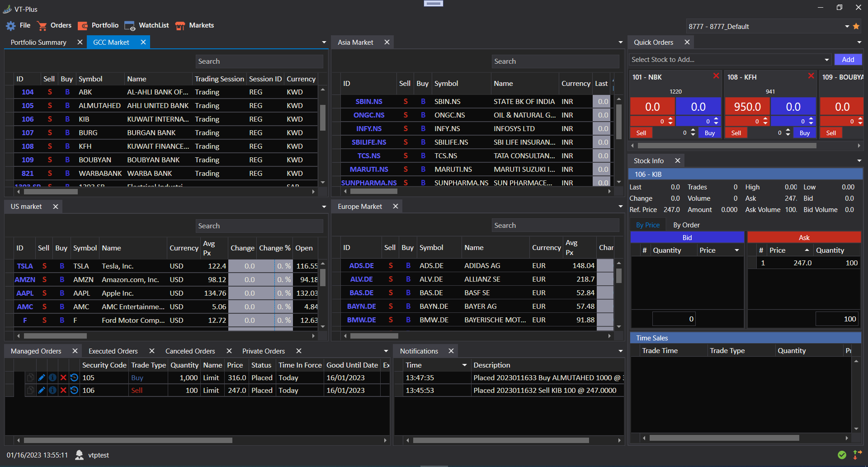Viewport: 868px width, 467px height.
Task: Click the Add button in Quick Orders
Action: [848, 59]
